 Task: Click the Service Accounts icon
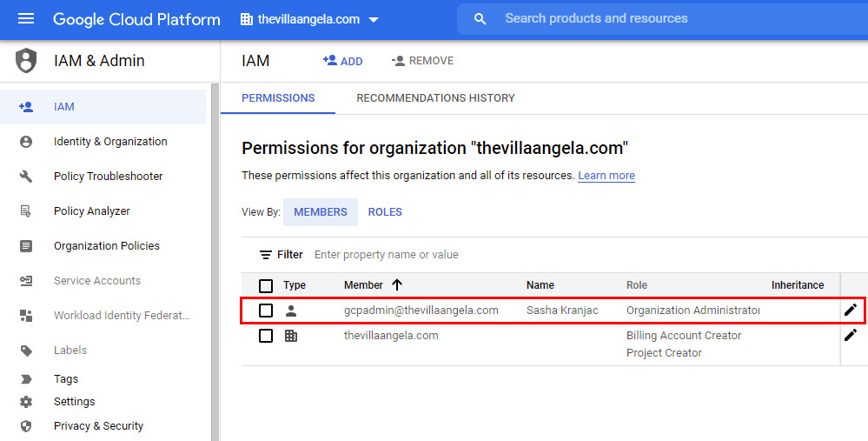pyautogui.click(x=26, y=281)
